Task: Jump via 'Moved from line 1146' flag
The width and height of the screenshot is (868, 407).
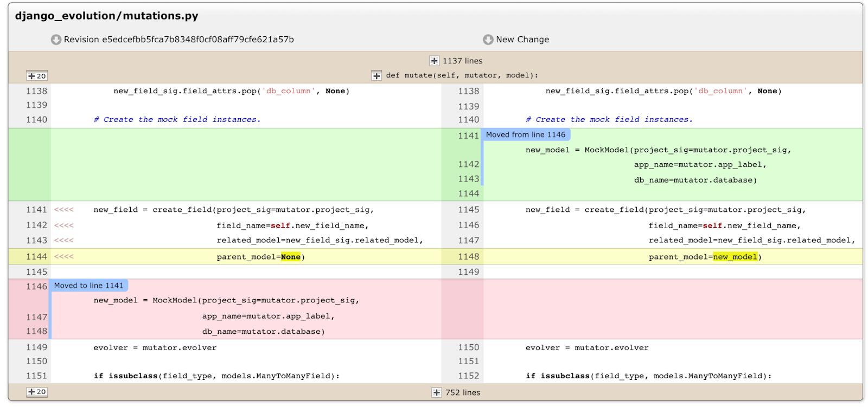Action: 526,134
